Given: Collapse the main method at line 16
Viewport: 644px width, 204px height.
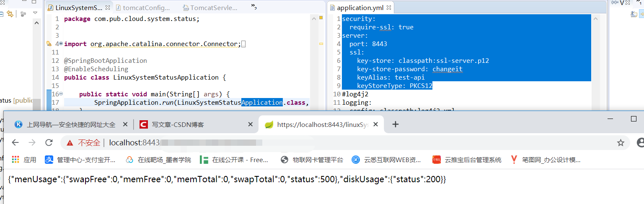Looking at the screenshot, I should pyautogui.click(x=61, y=94).
